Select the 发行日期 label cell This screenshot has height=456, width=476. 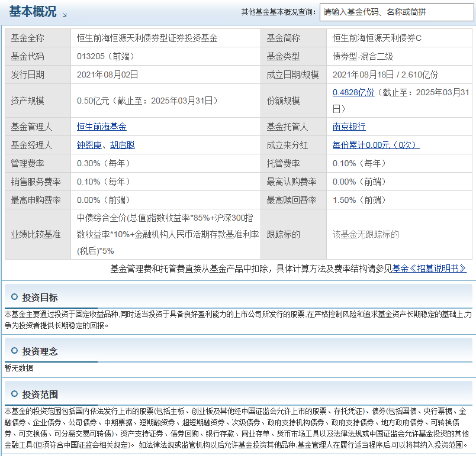tap(38, 75)
